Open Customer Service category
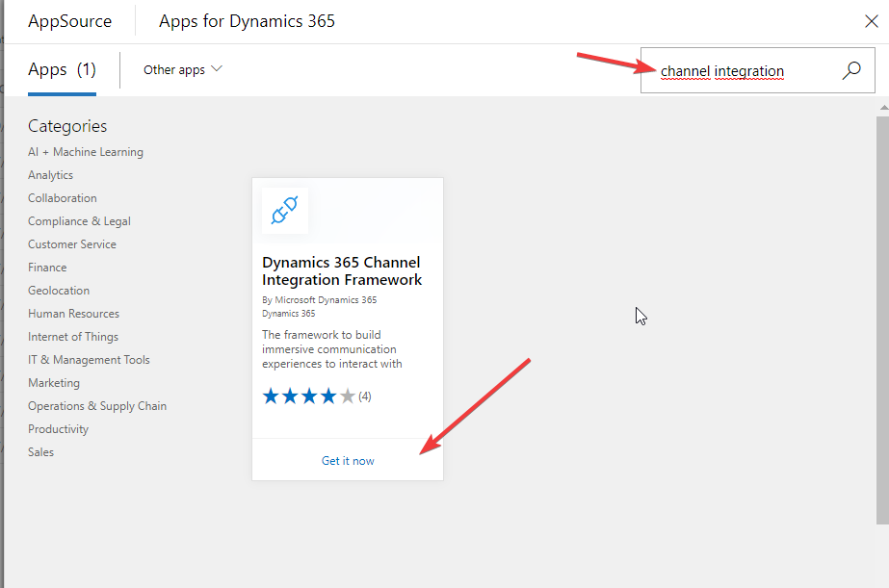 72,244
